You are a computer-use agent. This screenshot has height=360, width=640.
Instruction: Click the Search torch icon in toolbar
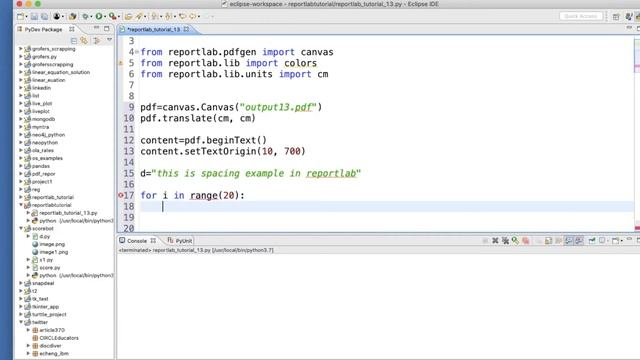139,16
